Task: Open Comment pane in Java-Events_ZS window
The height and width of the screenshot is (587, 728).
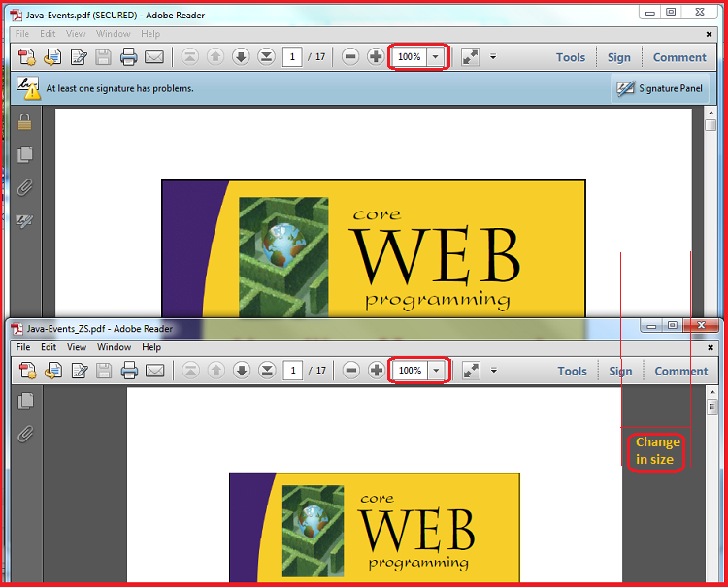Action: pyautogui.click(x=681, y=371)
